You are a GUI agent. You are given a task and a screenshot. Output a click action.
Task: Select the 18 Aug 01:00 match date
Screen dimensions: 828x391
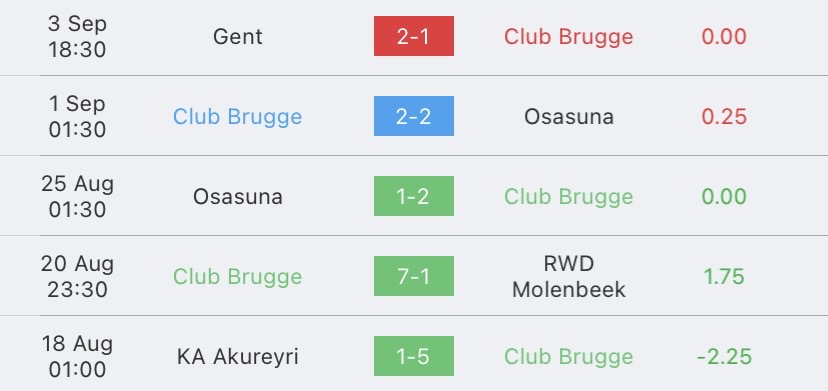[x=77, y=357]
